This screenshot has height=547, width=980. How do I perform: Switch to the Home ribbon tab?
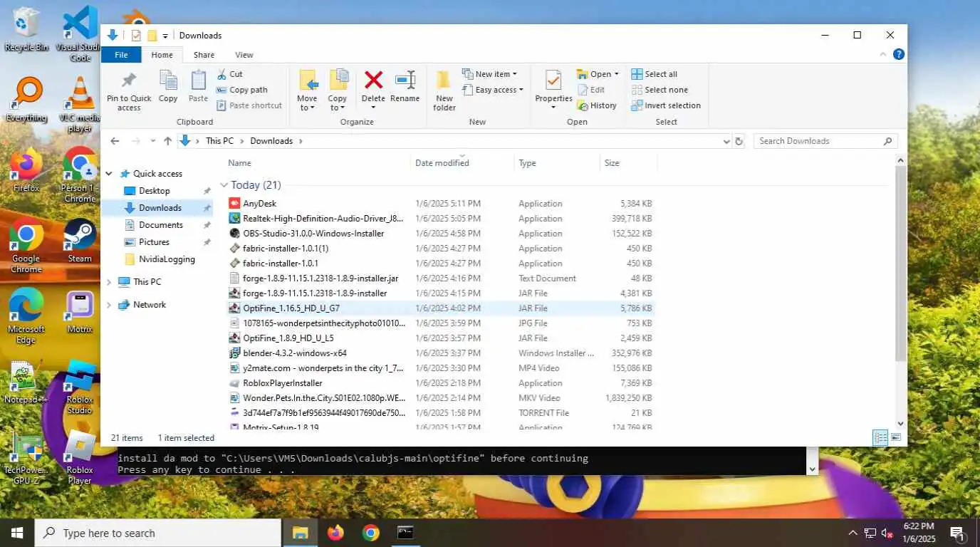tap(162, 55)
